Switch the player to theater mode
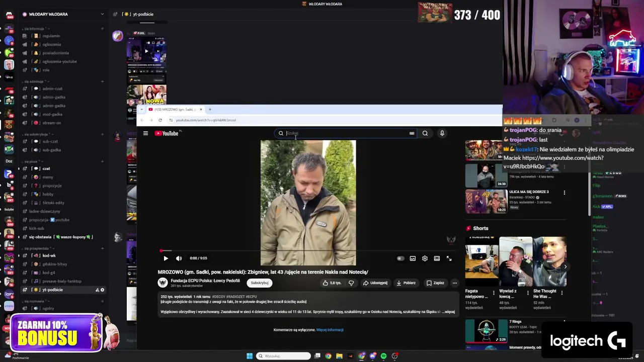Screen dimensions: 644x362 click(437, 258)
